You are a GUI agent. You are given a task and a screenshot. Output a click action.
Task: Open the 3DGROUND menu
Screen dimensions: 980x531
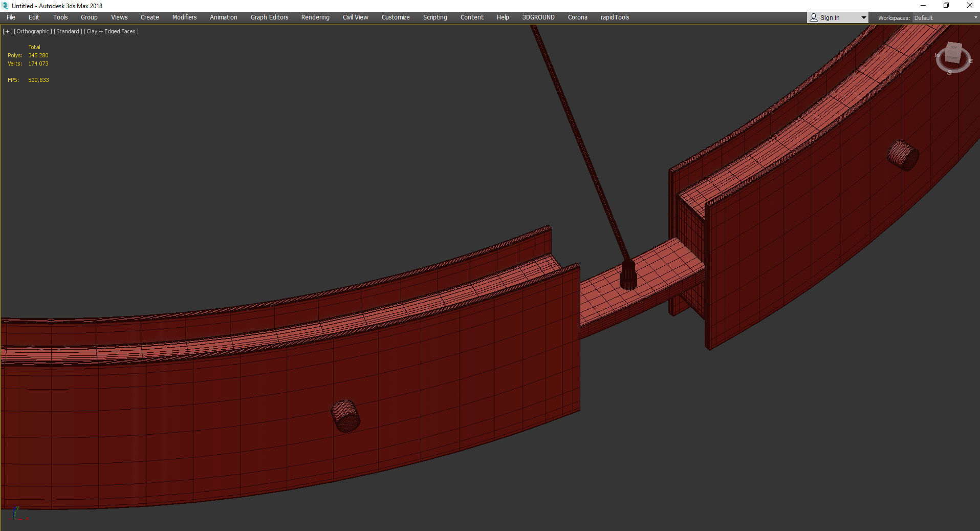(x=538, y=17)
